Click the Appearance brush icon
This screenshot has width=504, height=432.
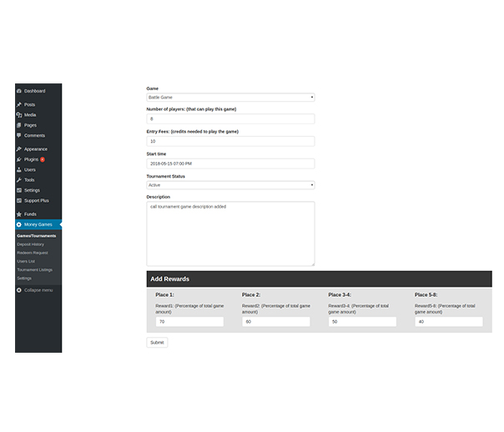click(19, 148)
